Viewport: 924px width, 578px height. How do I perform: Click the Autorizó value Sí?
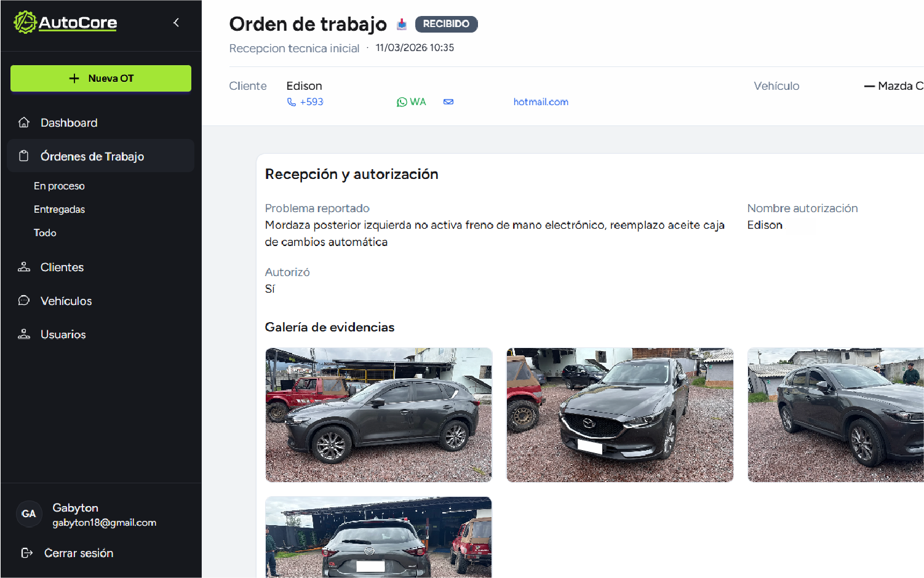(269, 289)
